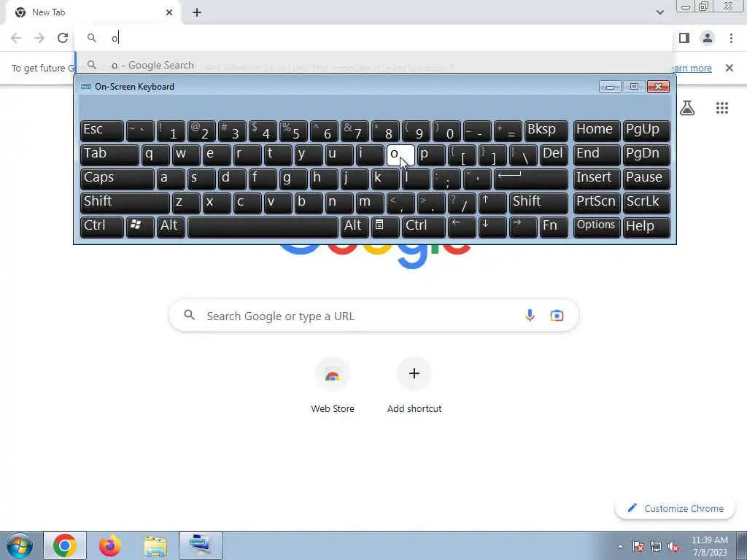Toggle the right Alt key
Image resolution: width=747 pixels, height=560 pixels.
tap(355, 227)
